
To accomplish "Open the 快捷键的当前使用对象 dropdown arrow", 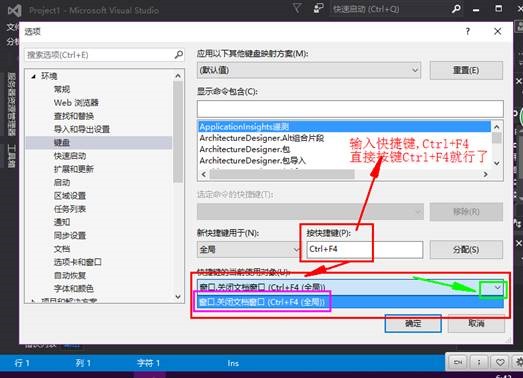I will pyautogui.click(x=497, y=288).
